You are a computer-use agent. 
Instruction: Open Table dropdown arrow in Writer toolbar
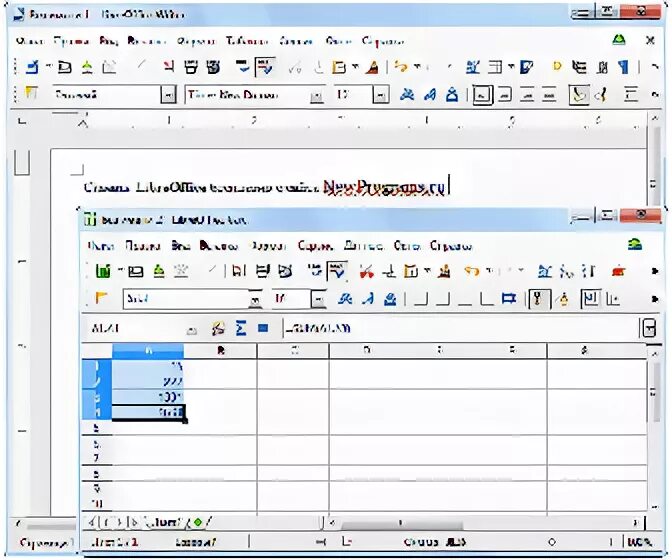(511, 67)
